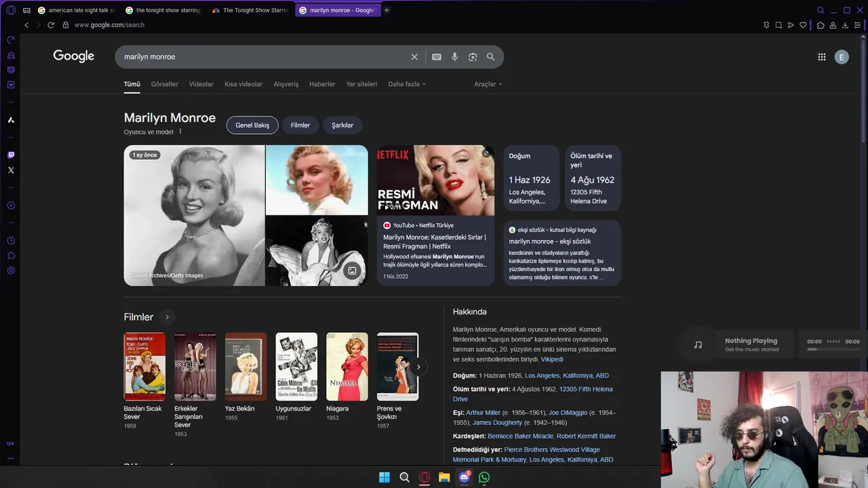Switch to the Görseller tab
The image size is (868, 488).
(165, 84)
